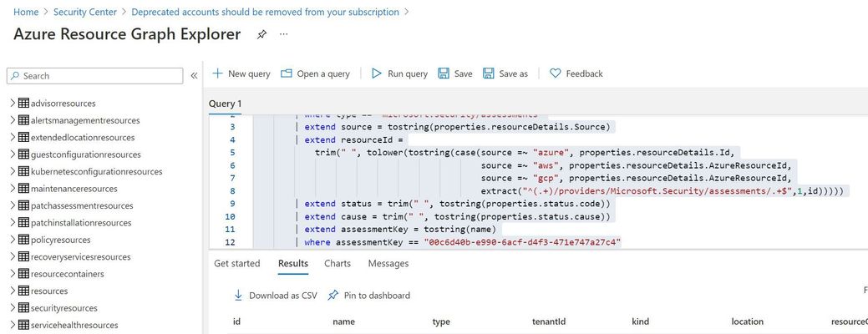Expand the kubernetesconfigurationresources table
Screen dimensions: 868x334
pos(13,171)
